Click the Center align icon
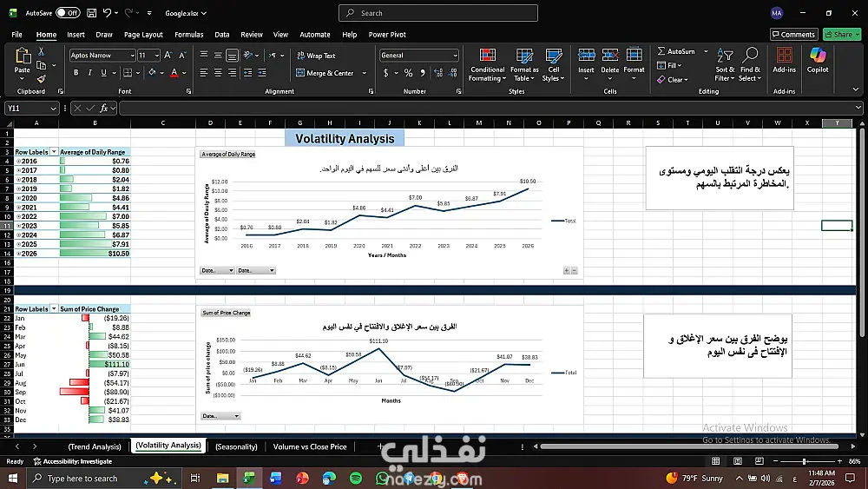The width and height of the screenshot is (868, 489). pyautogui.click(x=218, y=73)
